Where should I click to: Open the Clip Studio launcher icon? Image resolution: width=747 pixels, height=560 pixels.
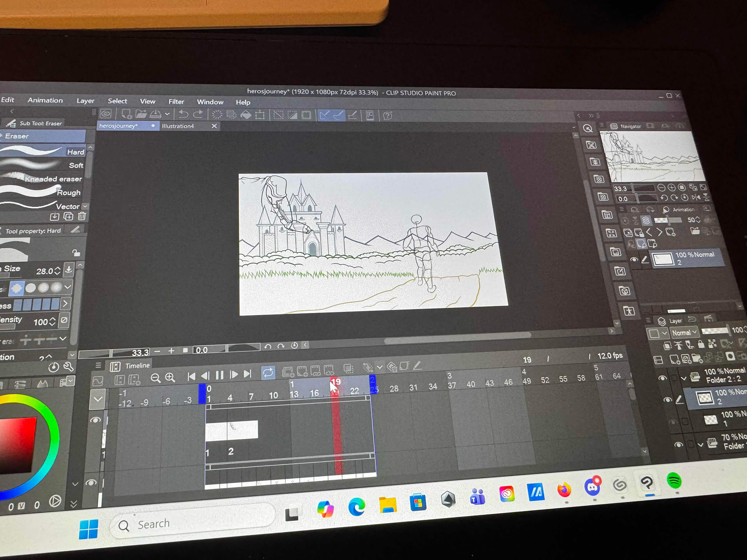click(x=106, y=114)
